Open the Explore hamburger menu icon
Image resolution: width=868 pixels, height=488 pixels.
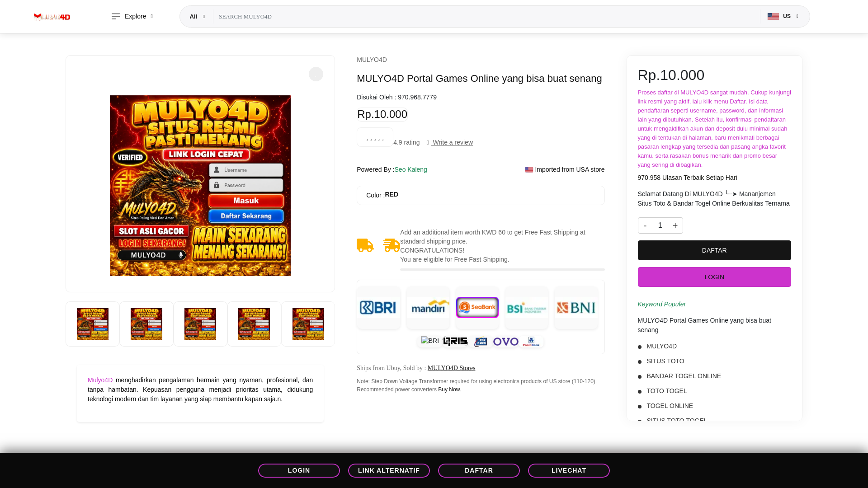[116, 16]
